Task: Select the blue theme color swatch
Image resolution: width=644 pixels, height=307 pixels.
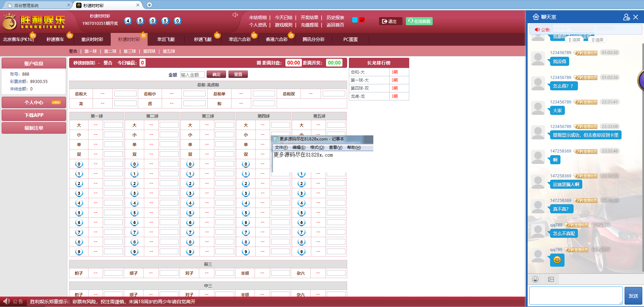Action: pyautogui.click(x=355, y=20)
